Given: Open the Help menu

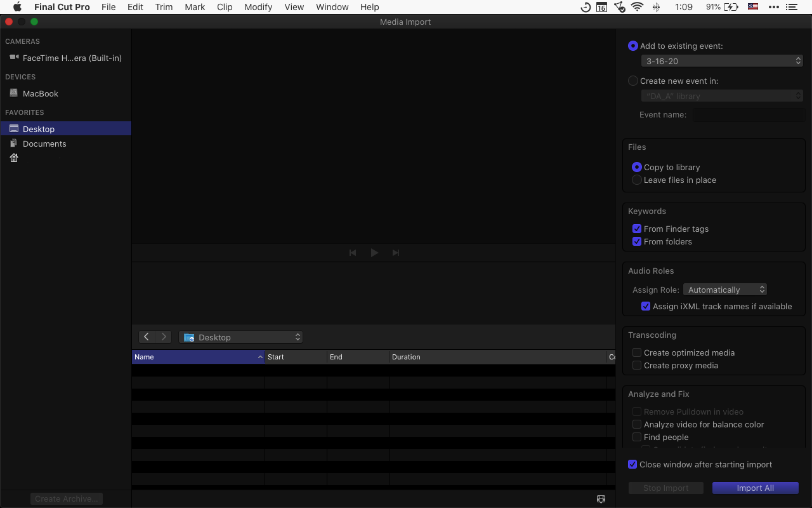Looking at the screenshot, I should click(x=369, y=7).
